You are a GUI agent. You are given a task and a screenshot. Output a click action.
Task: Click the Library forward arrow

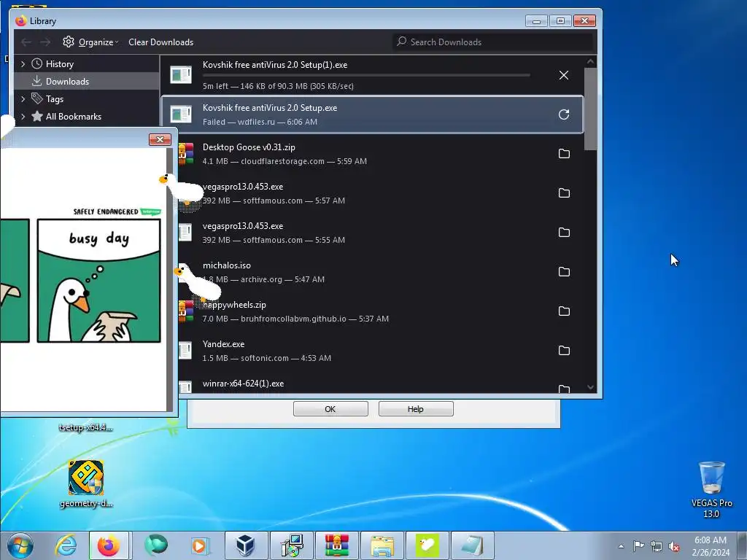(45, 42)
